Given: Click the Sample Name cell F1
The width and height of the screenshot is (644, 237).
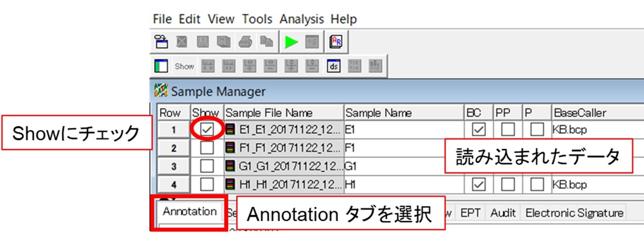Looking at the screenshot, I should coord(395,148).
